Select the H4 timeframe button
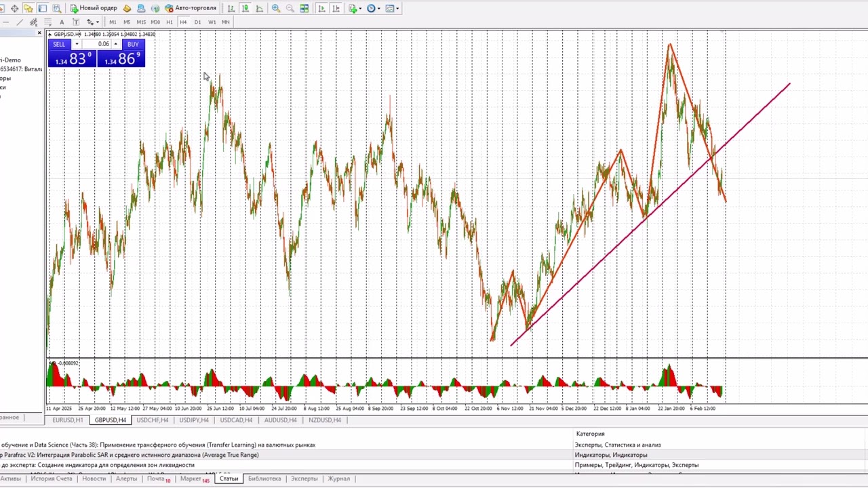Viewport: 868px width, 488px height. [183, 22]
